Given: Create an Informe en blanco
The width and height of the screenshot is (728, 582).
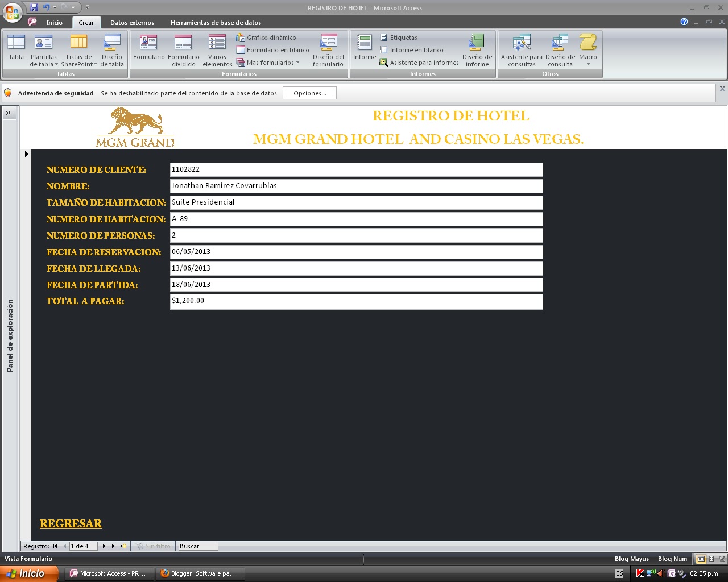Looking at the screenshot, I should click(412, 50).
